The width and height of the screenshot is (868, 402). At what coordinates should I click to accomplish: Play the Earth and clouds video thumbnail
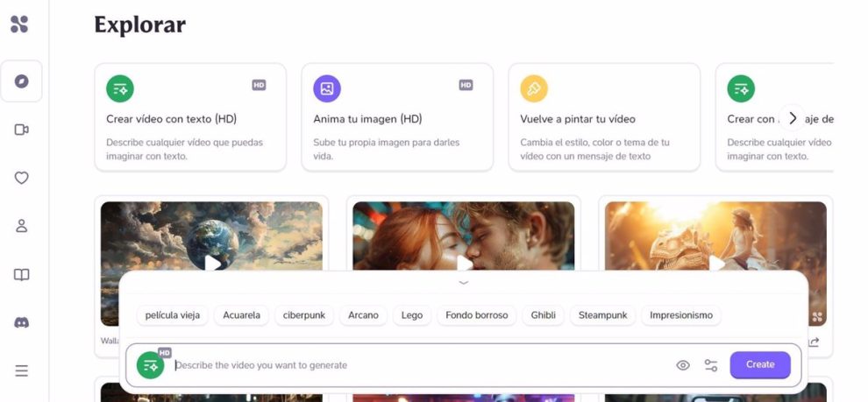point(211,261)
